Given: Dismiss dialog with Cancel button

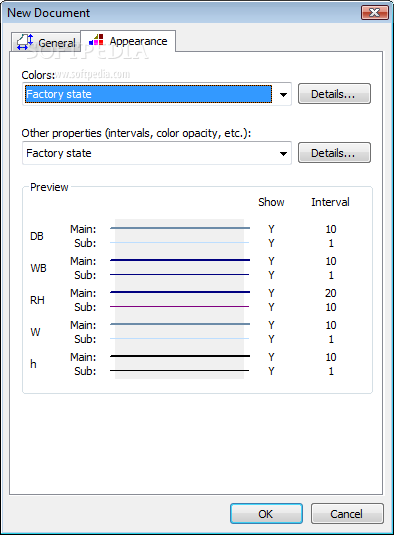Looking at the screenshot, I should pyautogui.click(x=347, y=514).
